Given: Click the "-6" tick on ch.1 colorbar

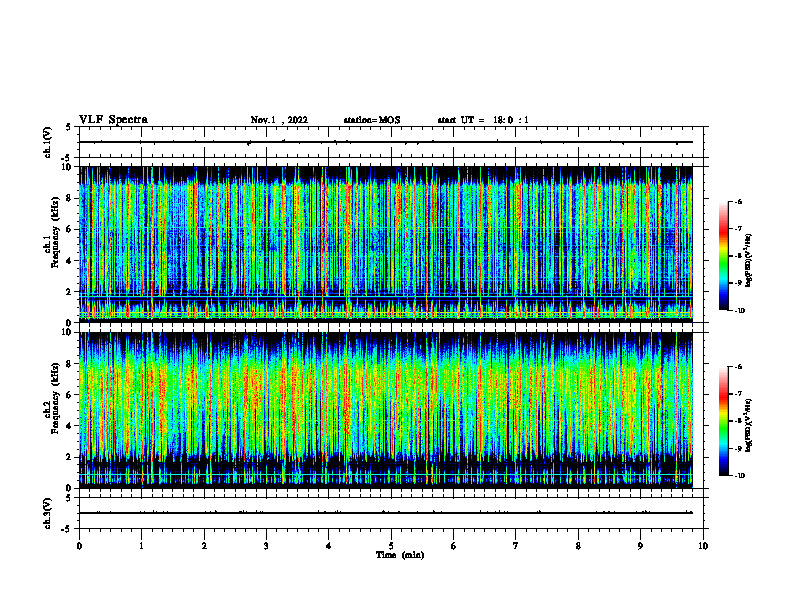Looking at the screenshot, I should point(738,201).
